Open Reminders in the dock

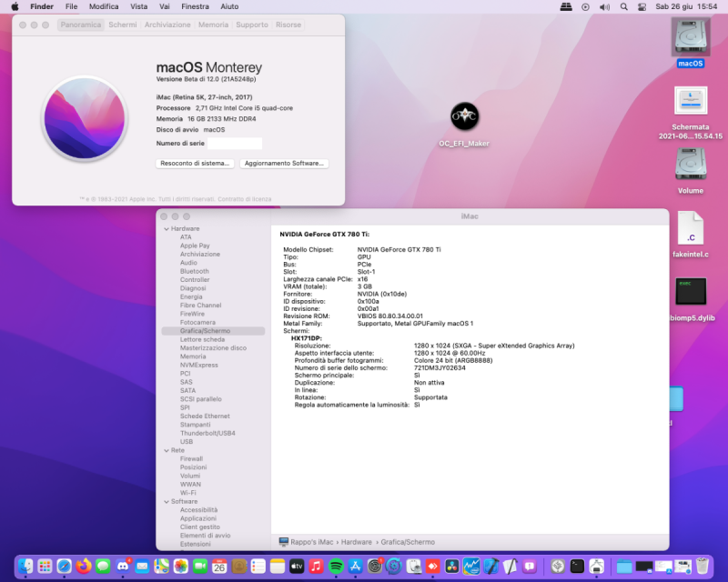pos(258,567)
